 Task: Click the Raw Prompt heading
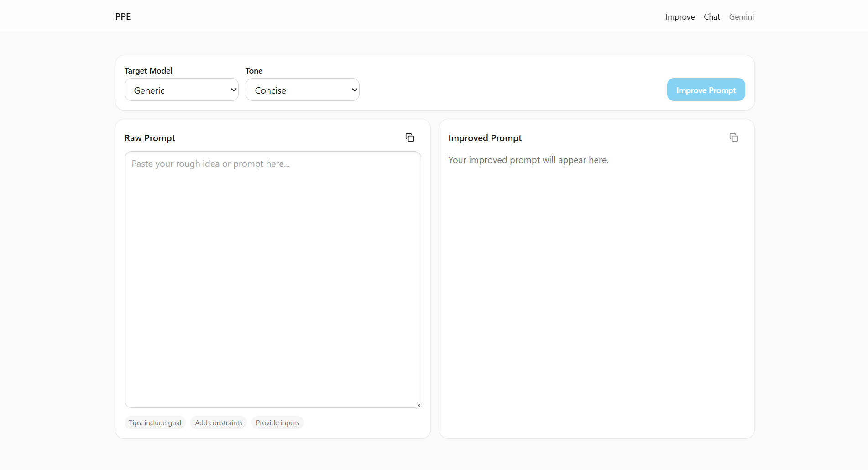coord(150,138)
